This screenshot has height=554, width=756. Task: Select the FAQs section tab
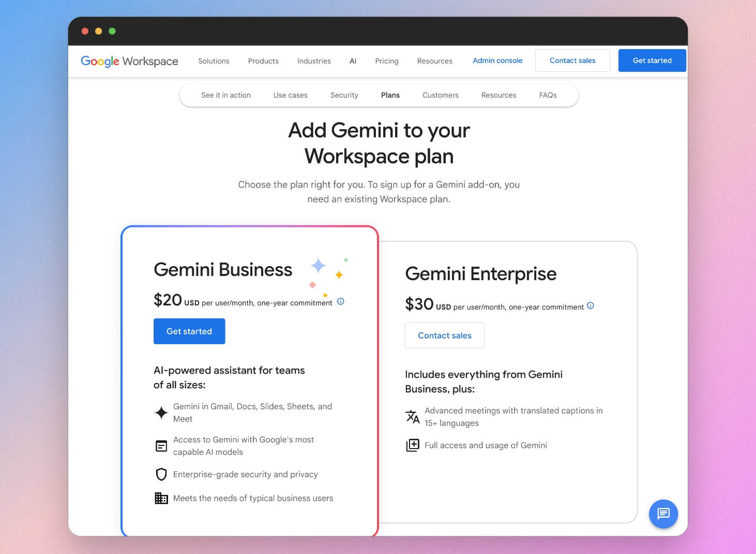(548, 95)
